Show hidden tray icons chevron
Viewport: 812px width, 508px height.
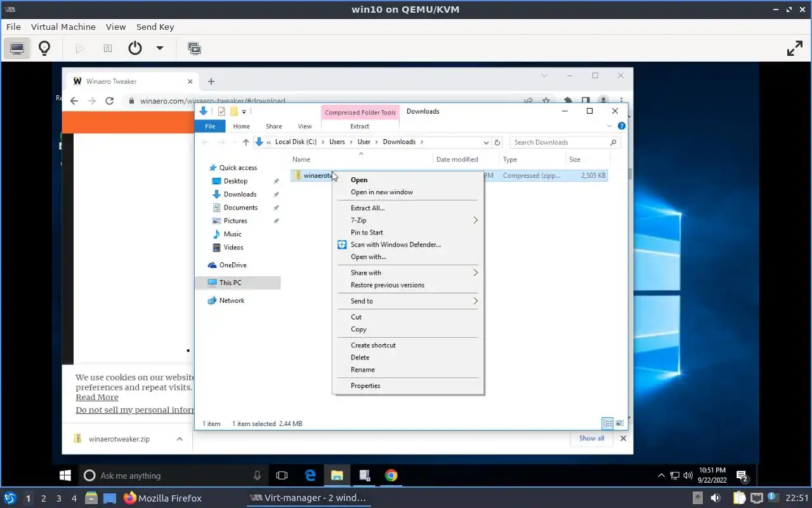coord(661,475)
